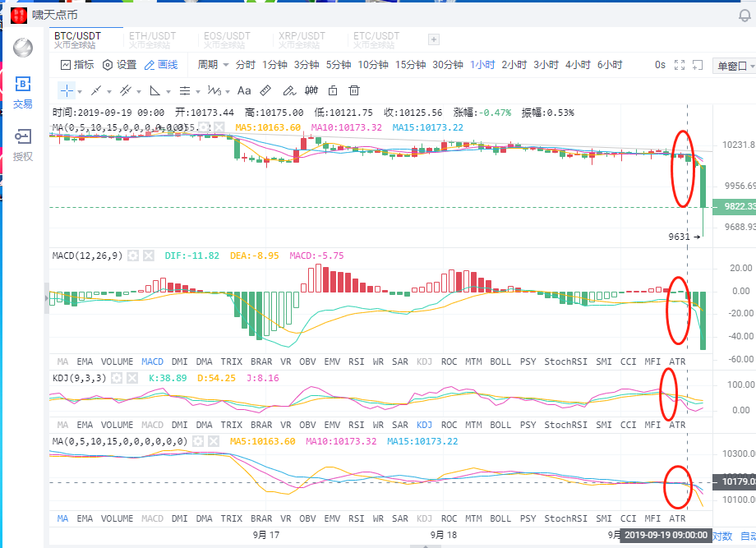Toggle the drawing lock icon
756x548 pixels.
333,90
